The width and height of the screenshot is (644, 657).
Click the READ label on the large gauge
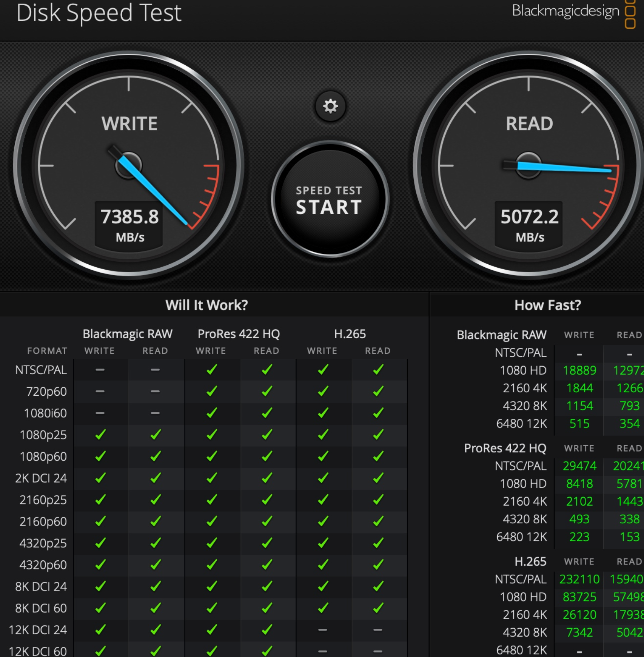529,124
